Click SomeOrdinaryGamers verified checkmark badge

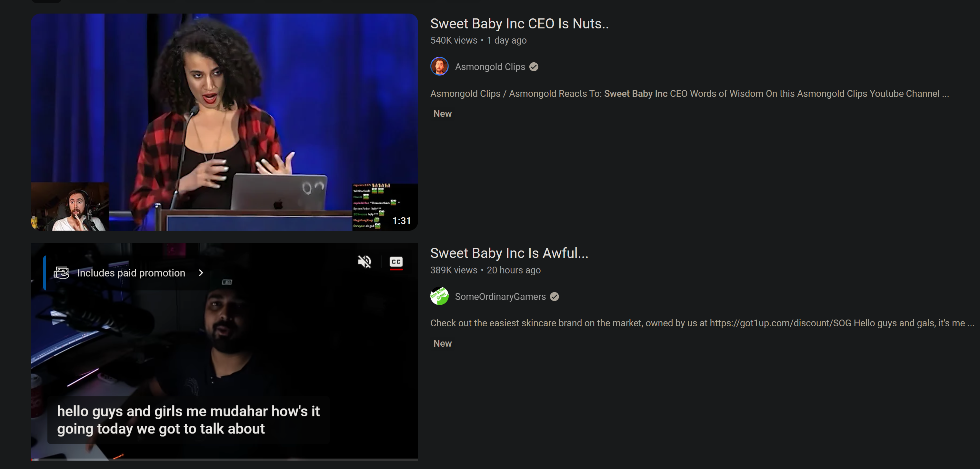[554, 297]
